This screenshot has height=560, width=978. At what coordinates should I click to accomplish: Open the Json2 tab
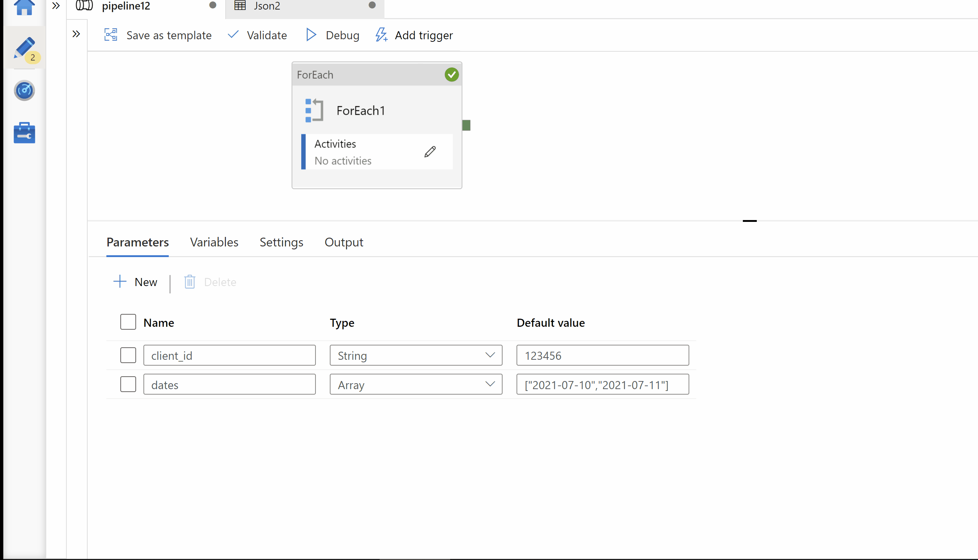tap(267, 6)
